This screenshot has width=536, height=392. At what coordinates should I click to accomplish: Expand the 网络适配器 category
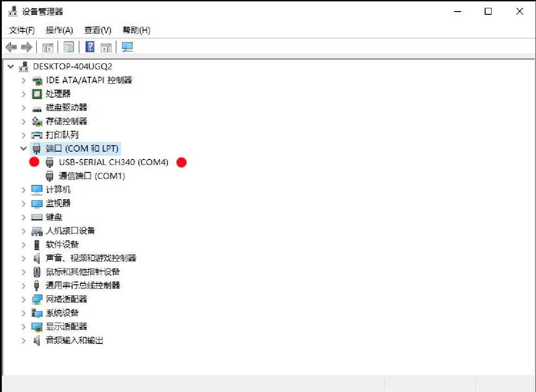pos(24,299)
